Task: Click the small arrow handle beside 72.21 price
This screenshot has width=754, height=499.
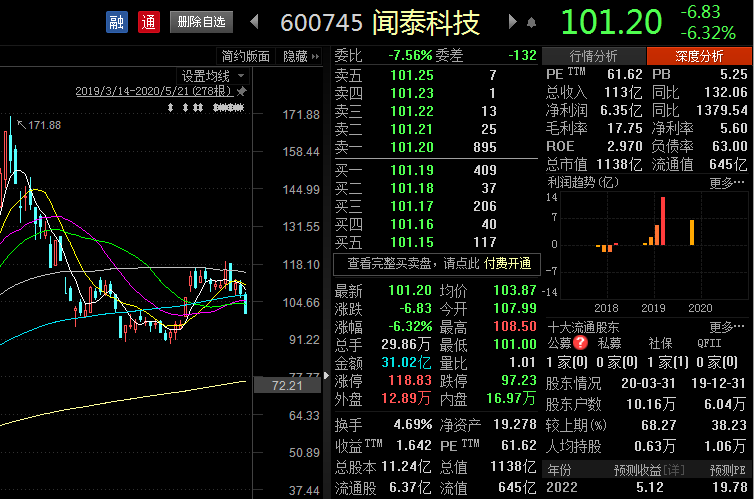Action: click(x=327, y=375)
